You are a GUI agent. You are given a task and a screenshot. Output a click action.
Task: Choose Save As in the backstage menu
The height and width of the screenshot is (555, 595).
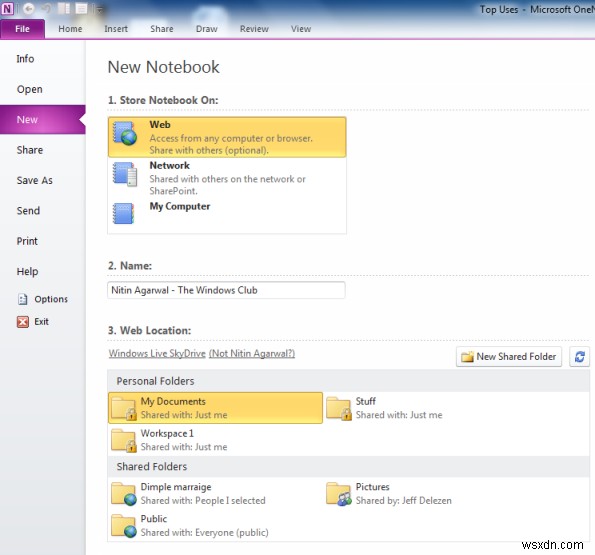[x=42, y=180]
